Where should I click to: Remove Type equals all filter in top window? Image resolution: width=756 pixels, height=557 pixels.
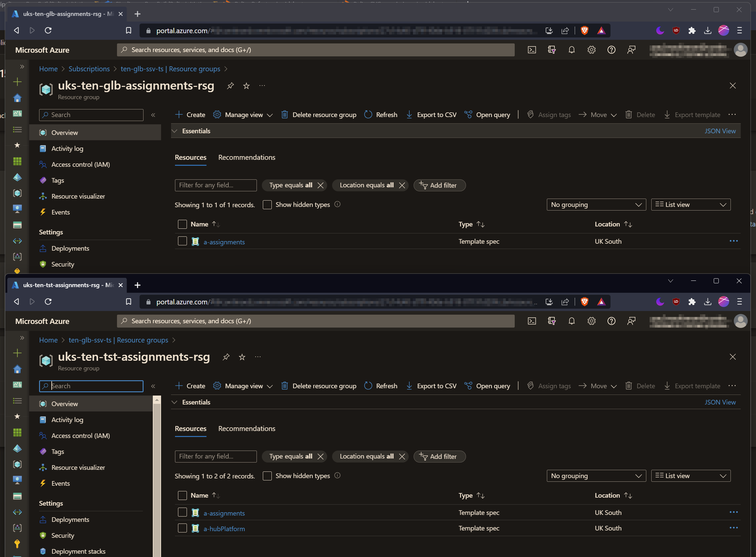[x=320, y=185]
